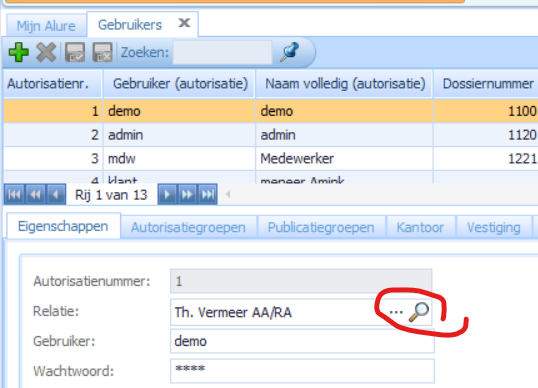Click the Autorisatienummer field
The width and height of the screenshot is (538, 388).
[x=301, y=281]
